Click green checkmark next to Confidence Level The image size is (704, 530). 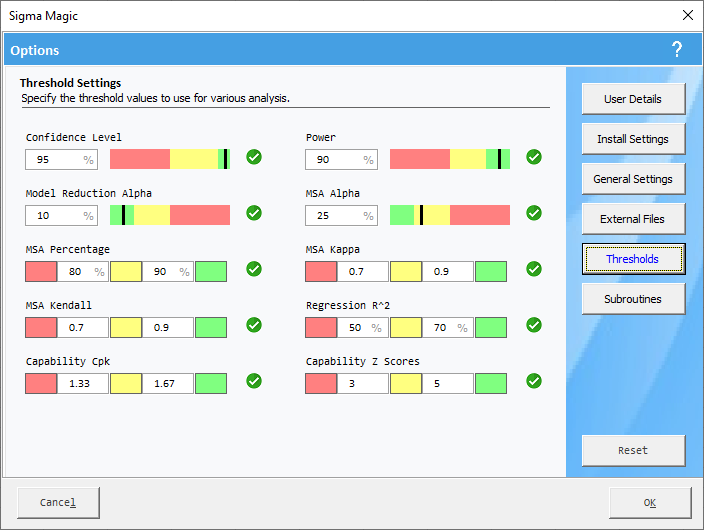tap(254, 157)
